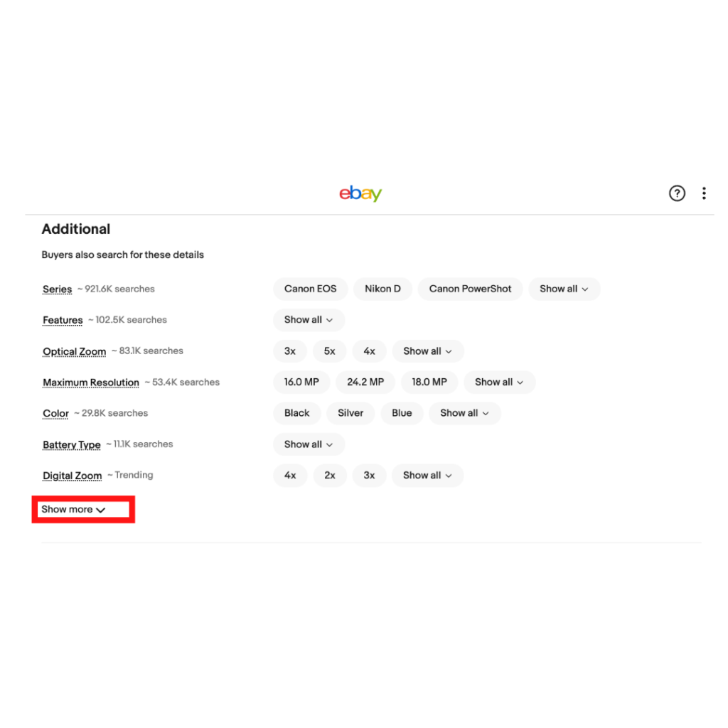Expand Show all for Battery Type
Screen dimensions: 728x728
[x=309, y=444]
